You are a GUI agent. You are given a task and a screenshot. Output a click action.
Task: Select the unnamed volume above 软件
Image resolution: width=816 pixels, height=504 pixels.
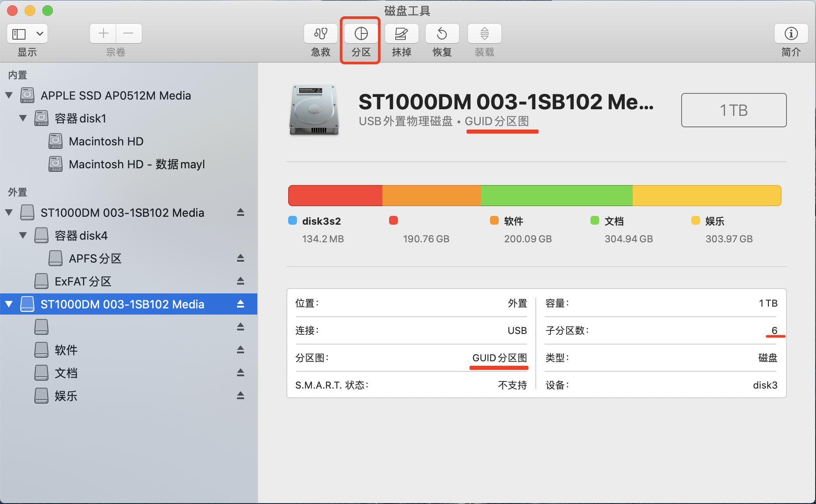click(129, 327)
